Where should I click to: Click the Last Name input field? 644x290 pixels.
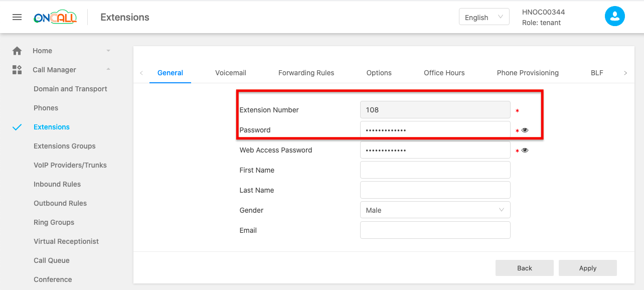click(x=435, y=190)
